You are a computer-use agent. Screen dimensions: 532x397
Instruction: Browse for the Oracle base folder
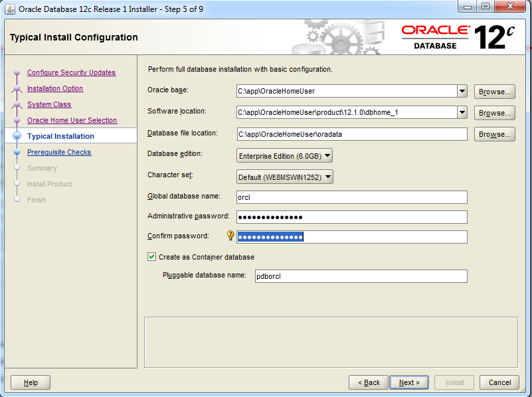(x=494, y=92)
